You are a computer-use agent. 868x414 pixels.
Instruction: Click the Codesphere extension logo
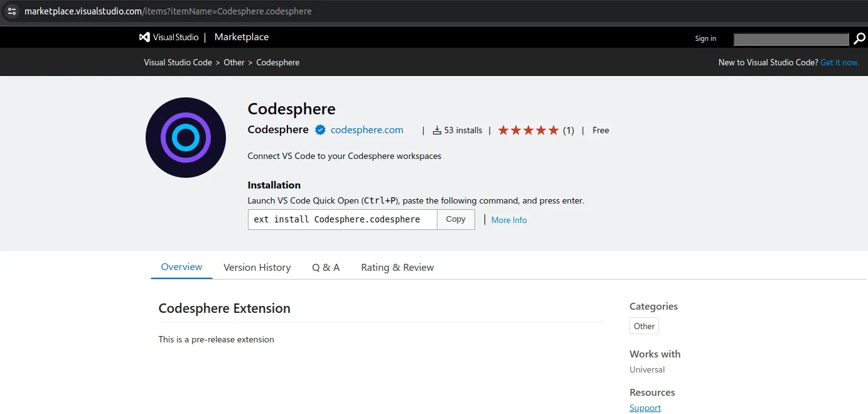click(186, 137)
